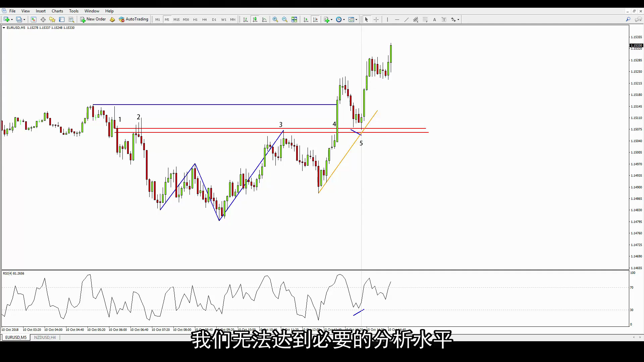The width and height of the screenshot is (644, 362).
Task: Switch to H1 timeframe
Action: click(x=195, y=19)
